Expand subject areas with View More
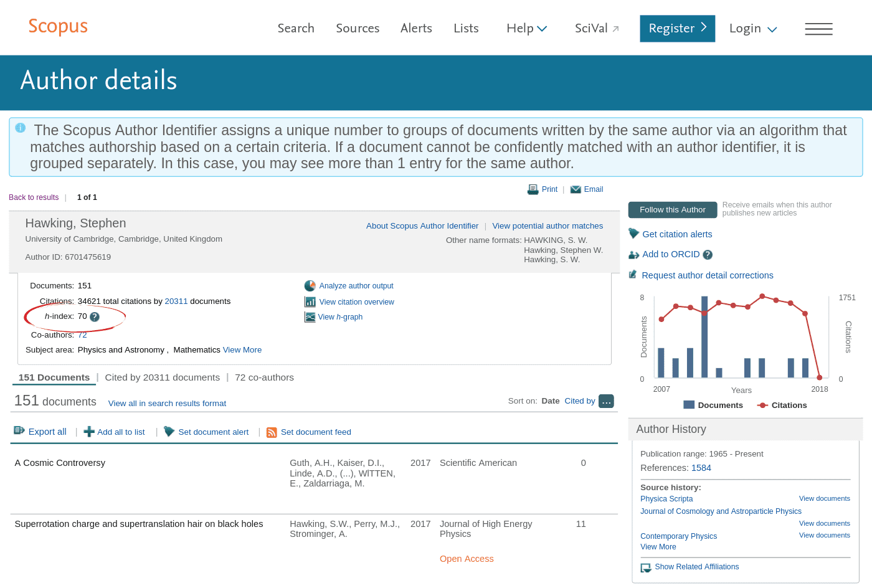This screenshot has width=872, height=588. (x=242, y=349)
